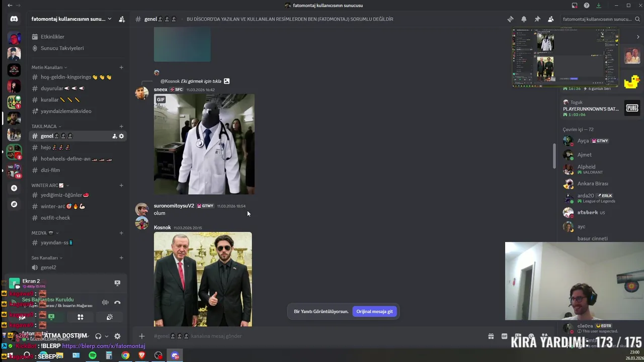Click the add a server plus icon
This screenshot has height=362, width=644.
tap(14, 188)
